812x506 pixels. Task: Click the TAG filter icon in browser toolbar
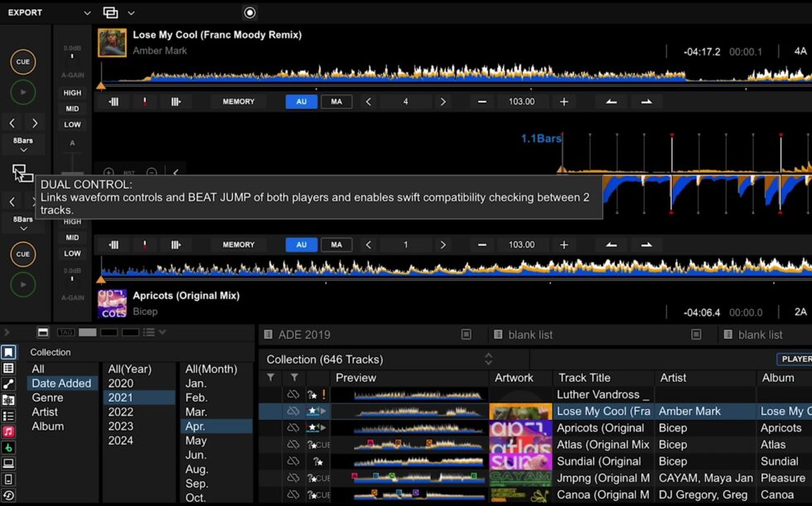66,332
